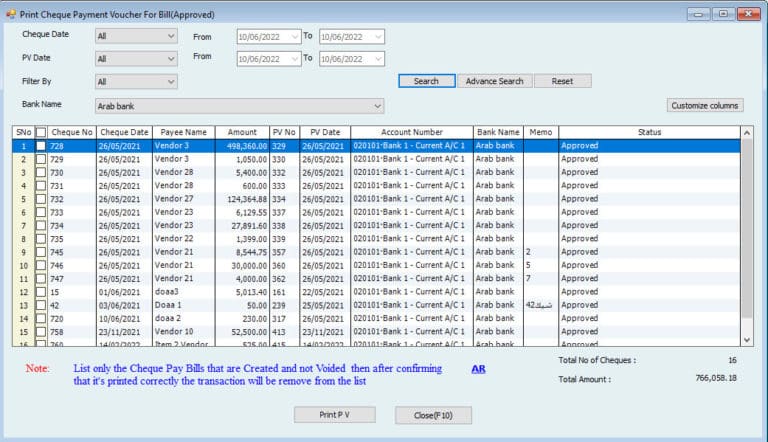Click the Reset button

coord(562,81)
